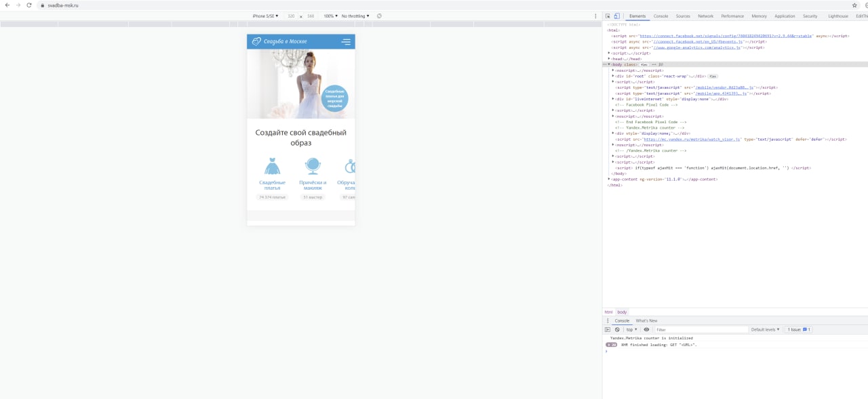This screenshot has height=399, width=868.
Task: Expand the div id root node
Action: [x=613, y=77]
